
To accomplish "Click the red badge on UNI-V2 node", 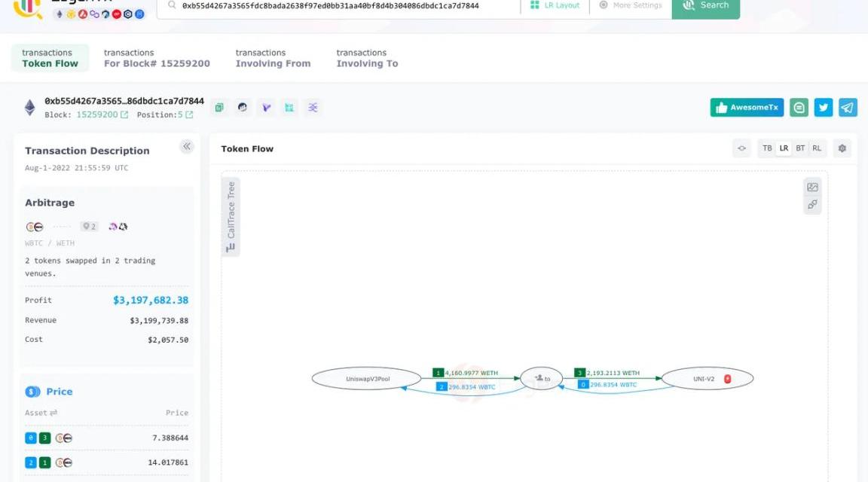I will tap(728, 379).
